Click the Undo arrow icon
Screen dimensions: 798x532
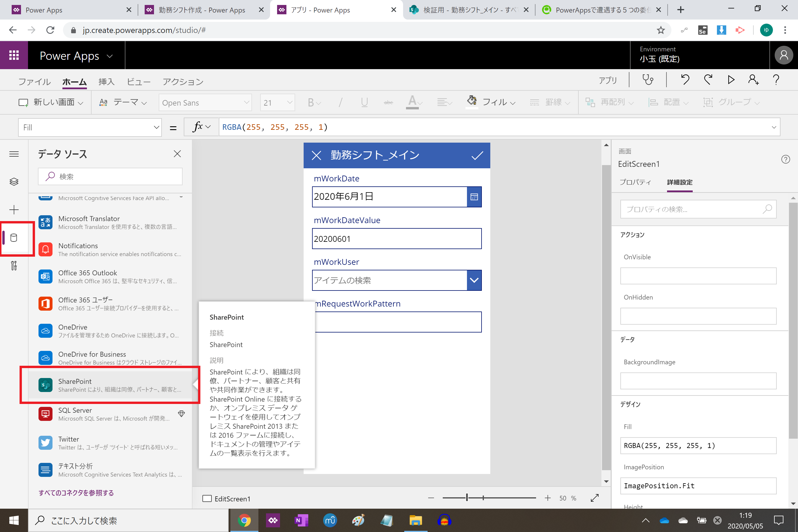coord(685,80)
